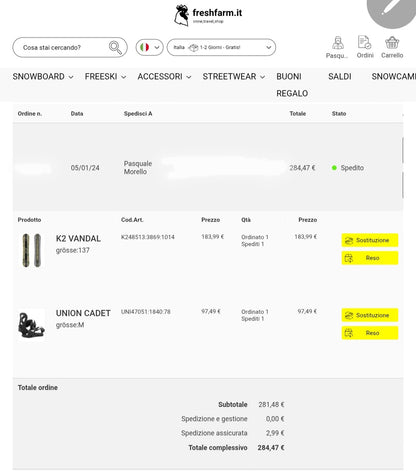The image size is (416, 471).
Task: Click the Spedizione e gestione value 0,00 €
Action: 275,419
